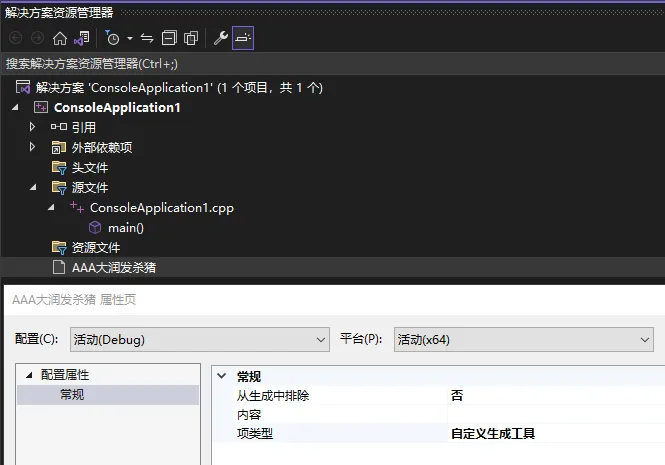
Task: Expand the 引用 references node
Action: [32, 127]
